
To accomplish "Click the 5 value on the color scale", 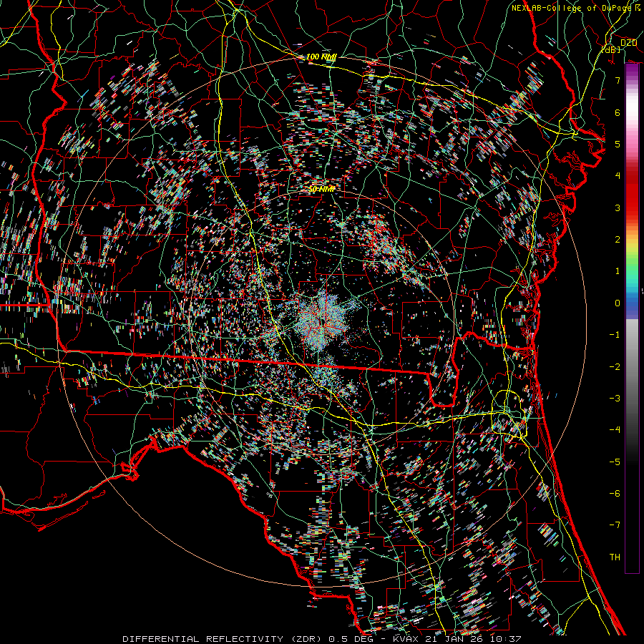I will pyautogui.click(x=618, y=144).
